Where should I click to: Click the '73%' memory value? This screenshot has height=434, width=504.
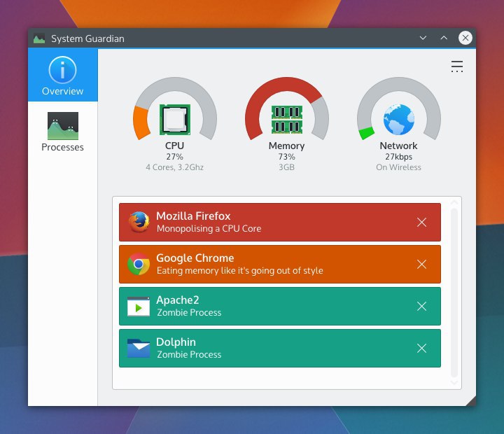(x=287, y=157)
